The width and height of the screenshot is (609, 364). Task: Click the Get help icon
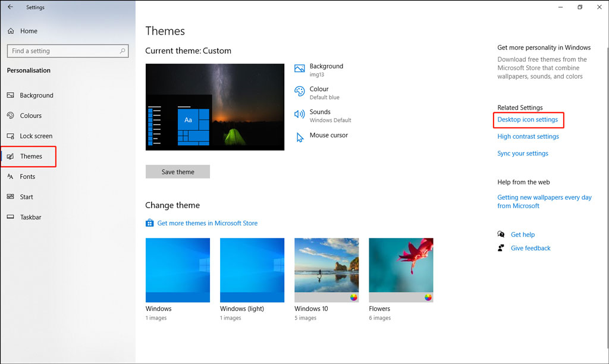501,234
